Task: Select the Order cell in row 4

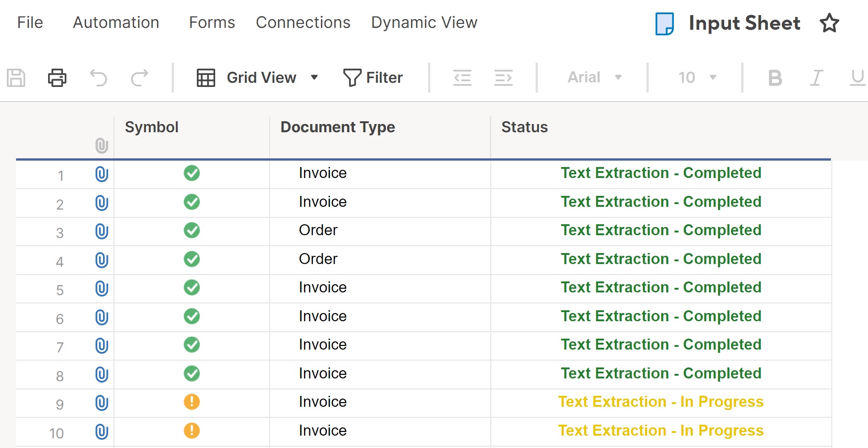Action: point(380,260)
